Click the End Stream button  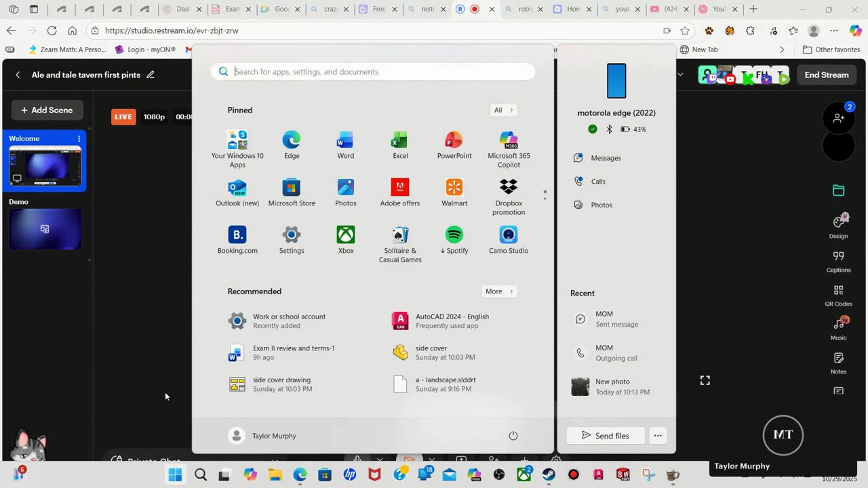click(827, 75)
